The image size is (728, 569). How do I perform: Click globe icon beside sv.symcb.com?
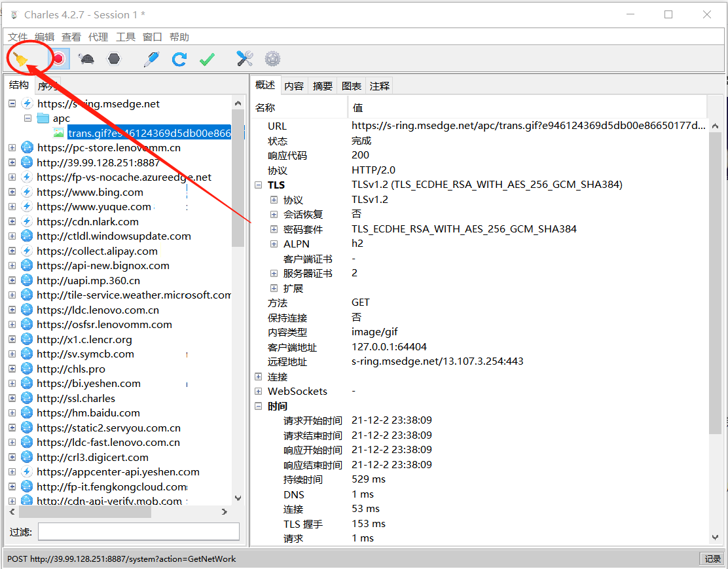(x=27, y=354)
